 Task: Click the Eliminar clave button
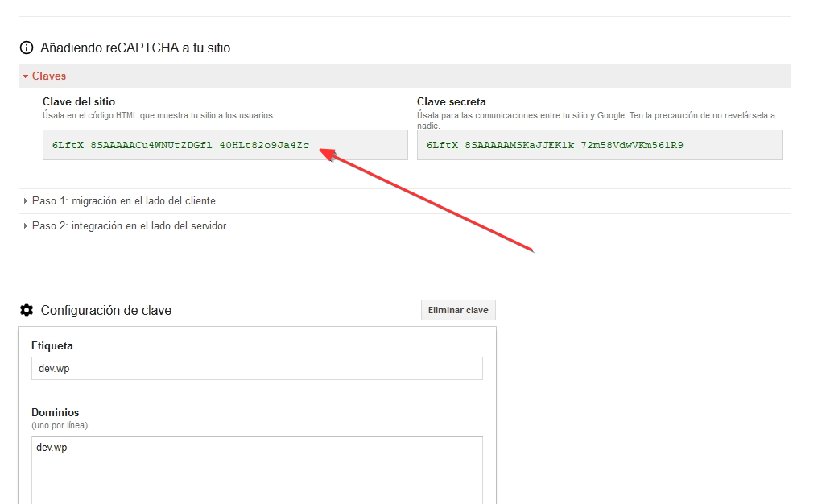pos(458,310)
